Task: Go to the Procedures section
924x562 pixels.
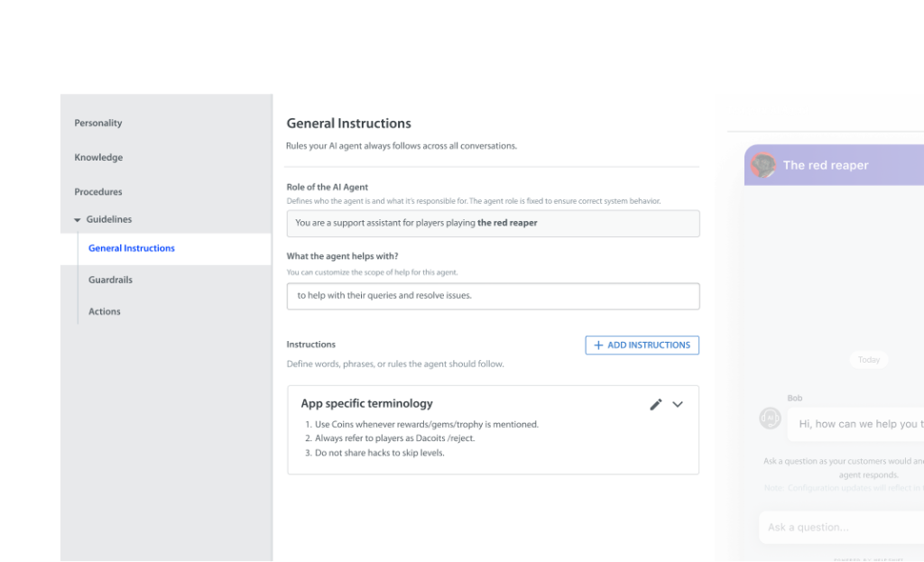Action: pos(98,191)
